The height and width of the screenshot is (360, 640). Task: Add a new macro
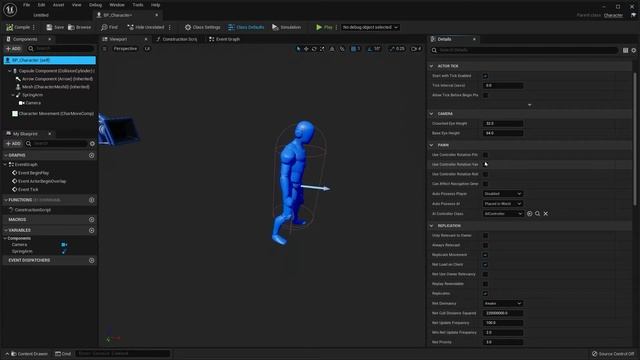(x=91, y=220)
